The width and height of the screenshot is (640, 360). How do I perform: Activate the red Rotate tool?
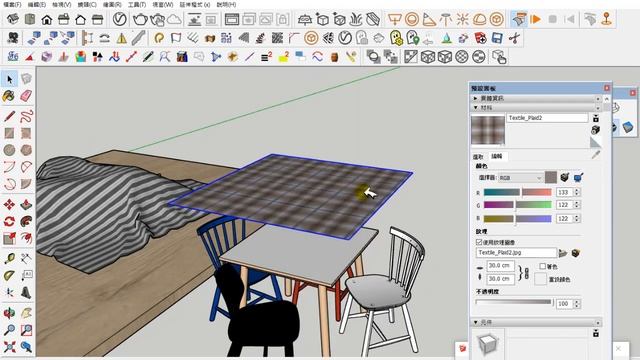pos(9,221)
